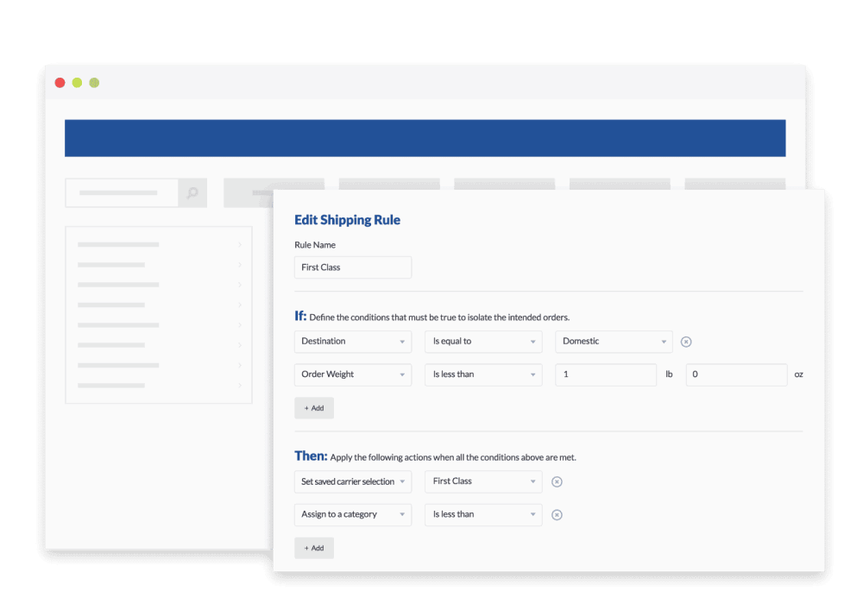Open the Set saved carrier selection dropdown
The image size is (863, 616).
(353, 481)
